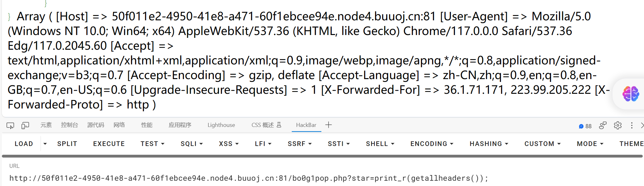Expand the SSTI payload dropdown

(339, 144)
